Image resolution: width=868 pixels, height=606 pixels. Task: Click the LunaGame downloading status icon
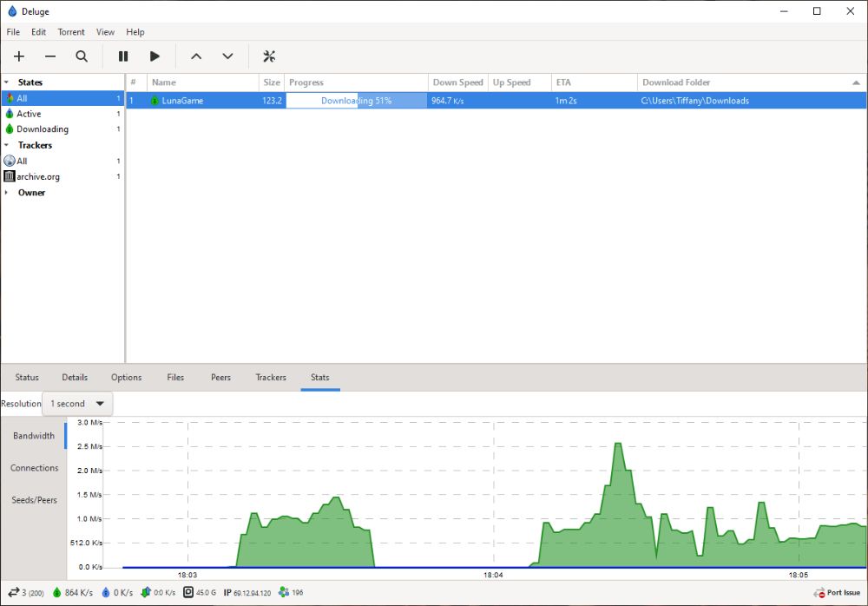[x=155, y=100]
